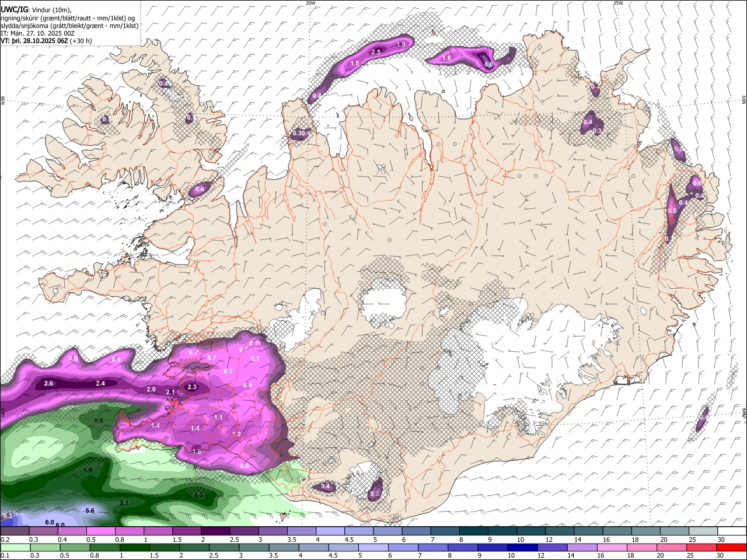
Task: Click the '5.6' rainfall value in the blue patch
Action: [x=90, y=510]
